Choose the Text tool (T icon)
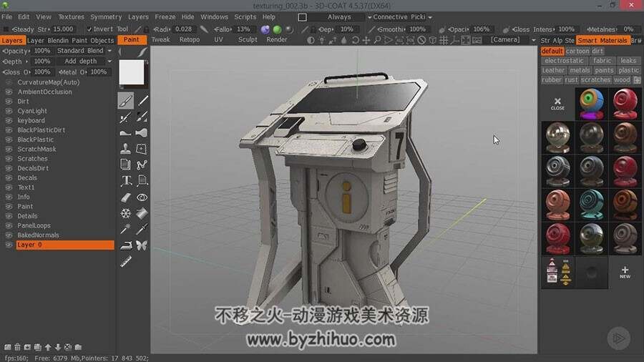Image resolution: width=644 pixels, height=362 pixels. (x=126, y=181)
